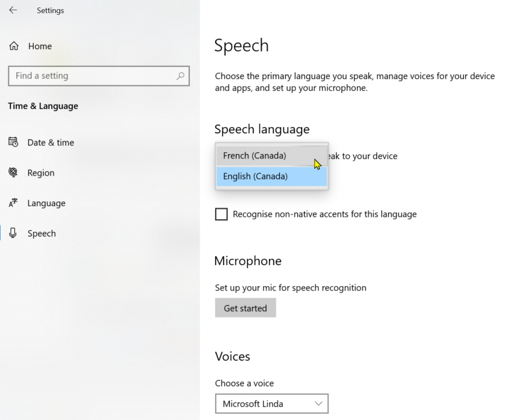Click inside the Find a setting field
This screenshot has width=519, height=420.
[x=92, y=75]
